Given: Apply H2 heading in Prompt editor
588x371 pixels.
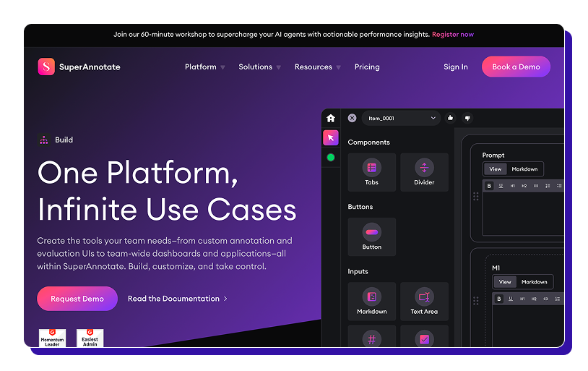Looking at the screenshot, I should (x=524, y=186).
